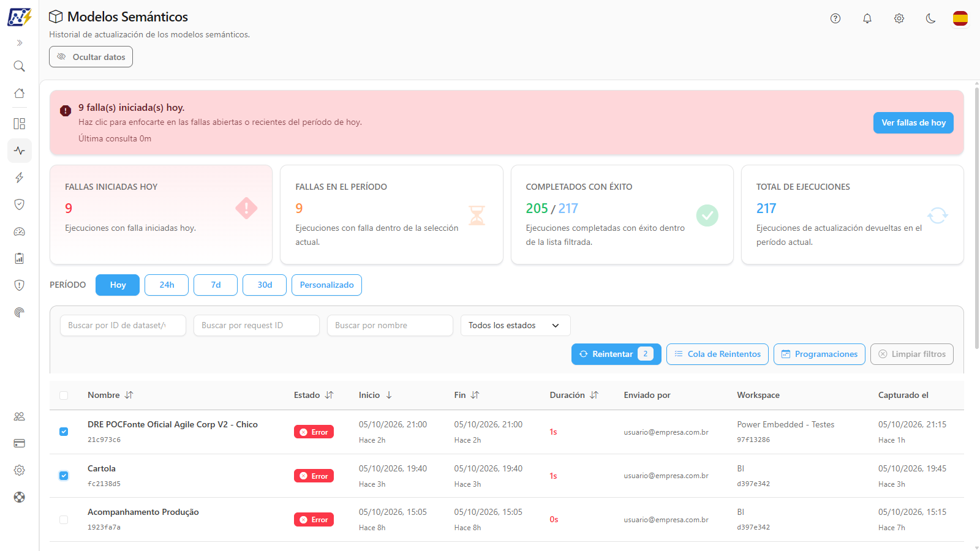Change language via the Spain flag

click(960, 18)
